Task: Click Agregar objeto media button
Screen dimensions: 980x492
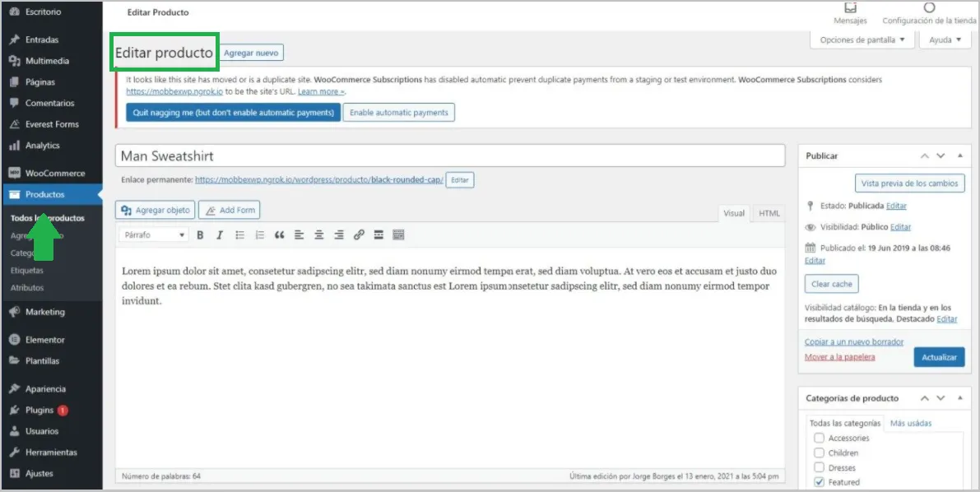Action: point(156,210)
